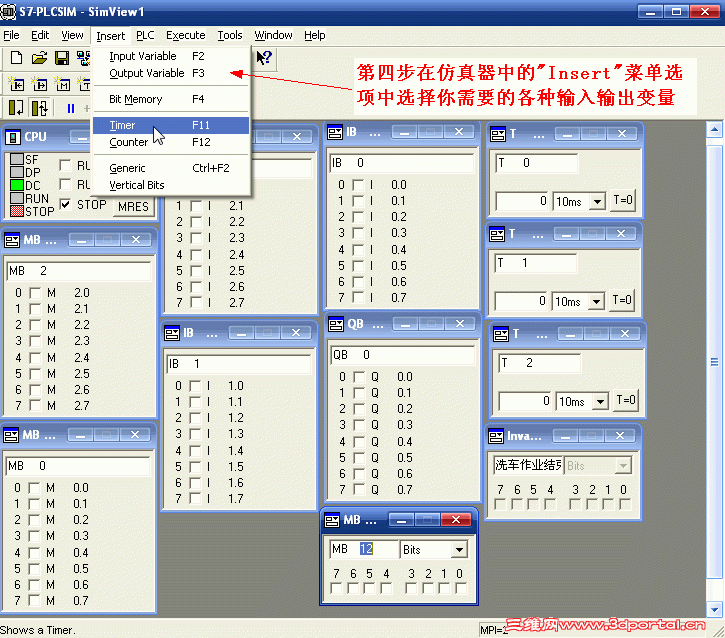
Task: Click the 洗车作业结束 symbol field
Action: (528, 465)
